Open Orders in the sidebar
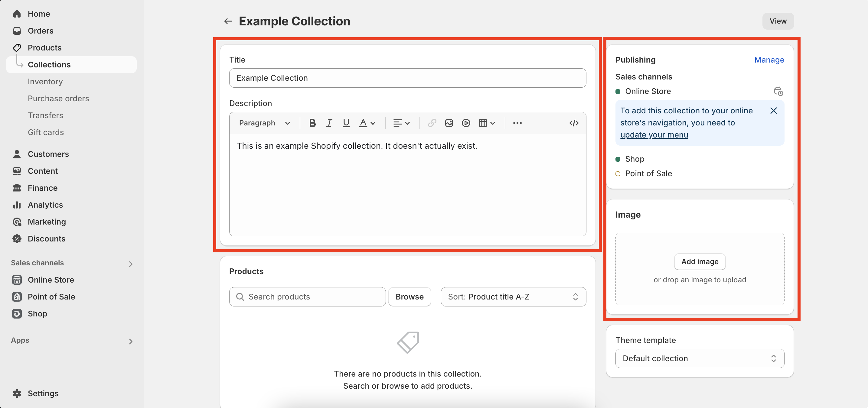 pos(41,31)
